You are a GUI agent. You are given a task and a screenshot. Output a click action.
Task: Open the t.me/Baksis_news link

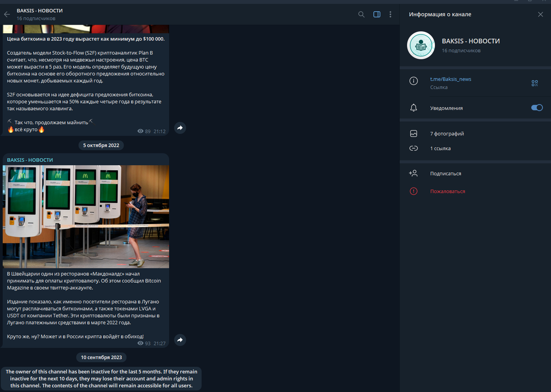pyautogui.click(x=451, y=79)
